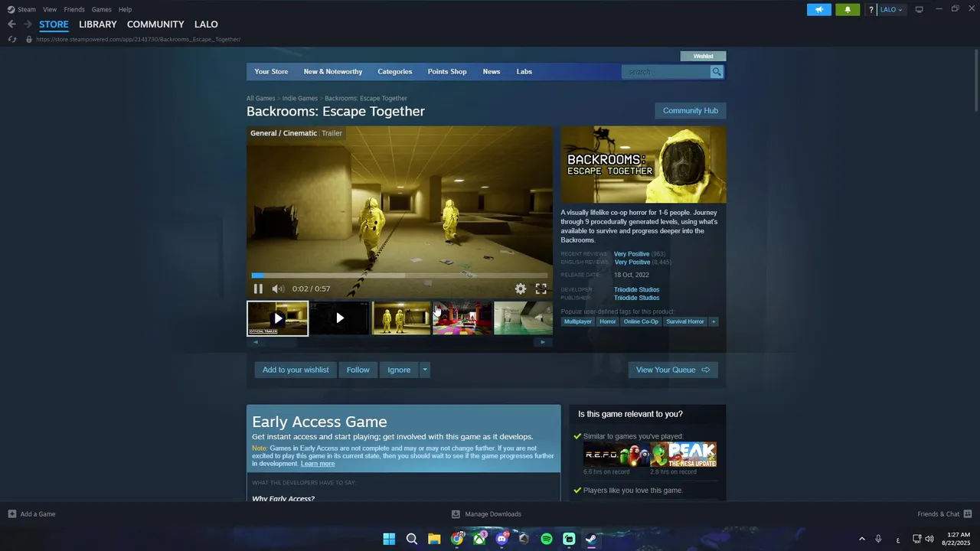The height and width of the screenshot is (551, 980).
Task: Seek on the trailer progress bar
Action: 400,275
